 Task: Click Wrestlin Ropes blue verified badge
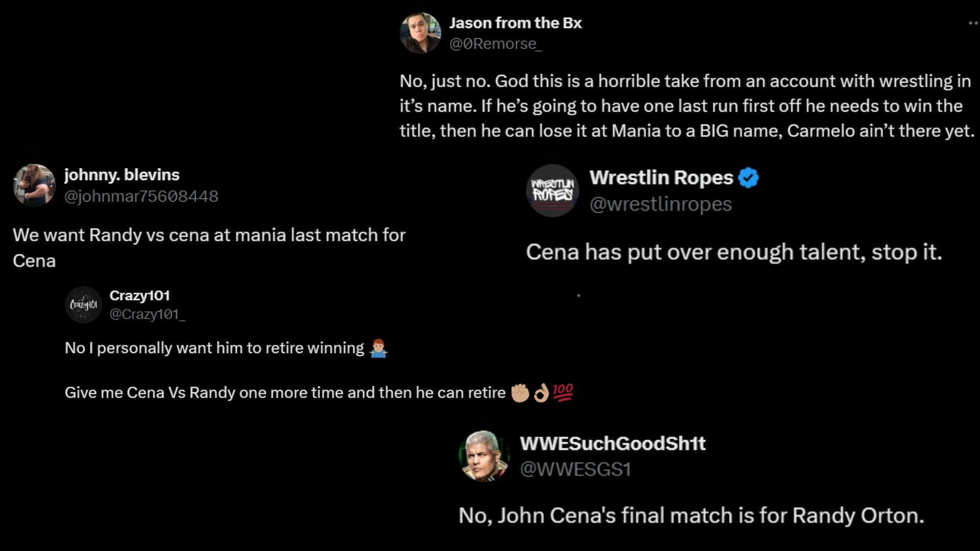click(748, 178)
